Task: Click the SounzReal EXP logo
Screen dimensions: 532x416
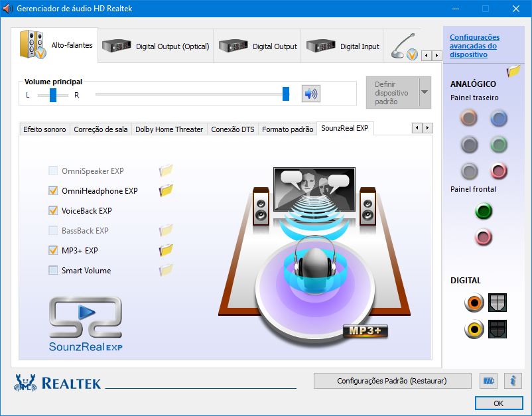Action: (x=86, y=324)
